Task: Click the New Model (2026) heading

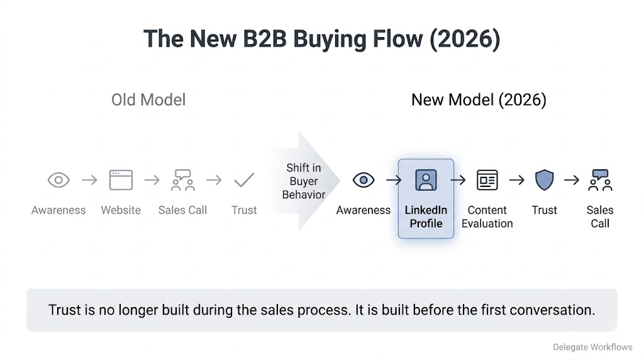Action: coord(479,99)
